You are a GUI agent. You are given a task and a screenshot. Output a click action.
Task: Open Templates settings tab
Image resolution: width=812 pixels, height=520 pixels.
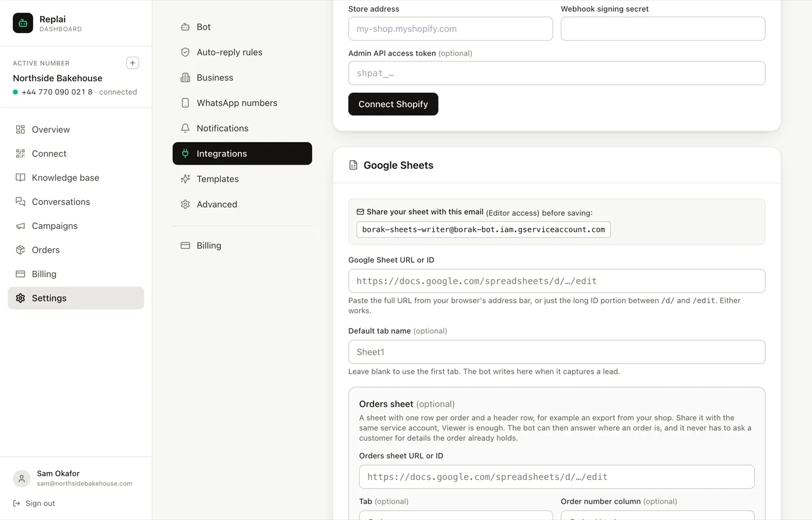(x=242, y=179)
